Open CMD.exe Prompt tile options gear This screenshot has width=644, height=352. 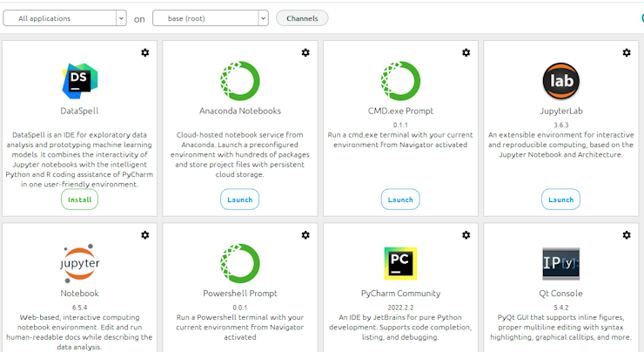tap(466, 52)
